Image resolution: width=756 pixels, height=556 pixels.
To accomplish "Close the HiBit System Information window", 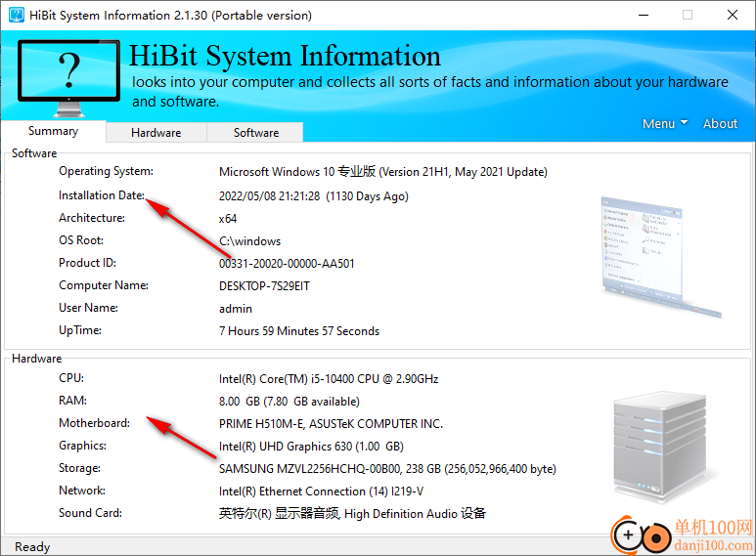I will pyautogui.click(x=732, y=15).
